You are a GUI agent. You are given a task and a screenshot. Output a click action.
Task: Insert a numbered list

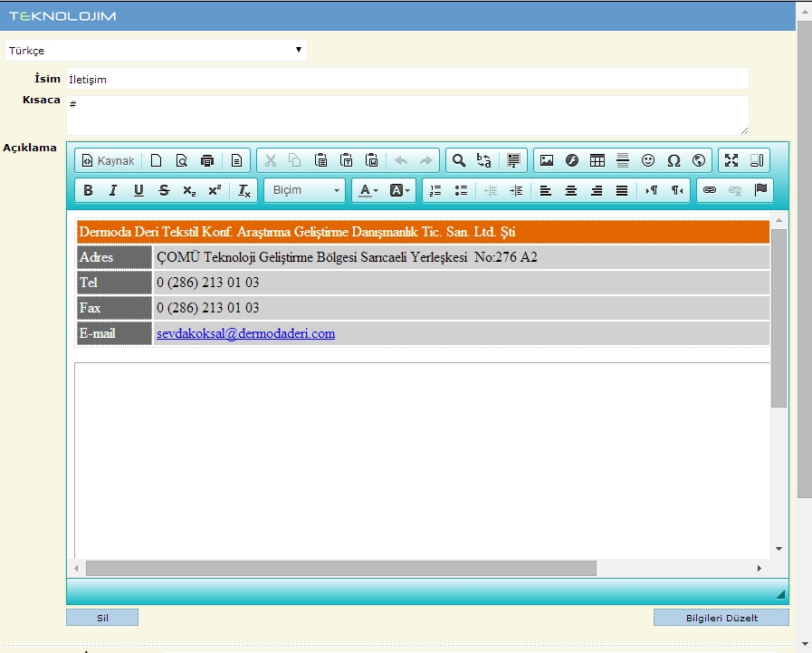[x=435, y=190]
